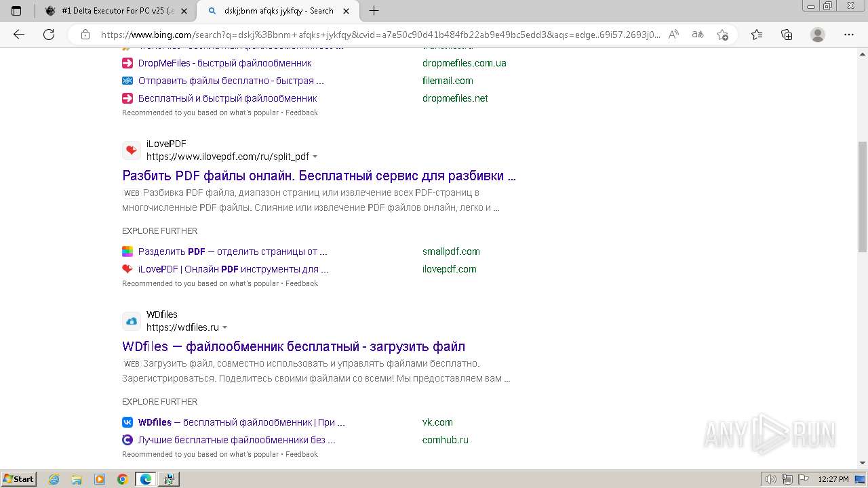Visit the ilovepdf.com domain link
This screenshot has height=488, width=868.
(449, 269)
